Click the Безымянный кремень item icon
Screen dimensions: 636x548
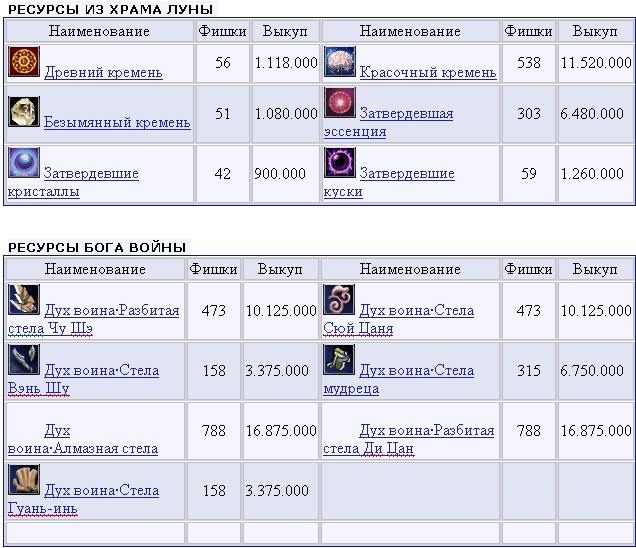[x=24, y=112]
